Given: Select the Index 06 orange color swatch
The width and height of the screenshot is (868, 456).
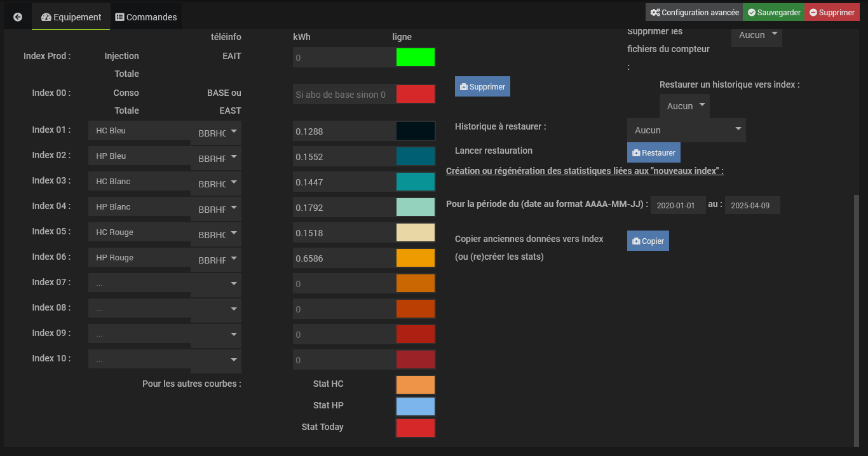Looking at the screenshot, I should coord(416,258).
